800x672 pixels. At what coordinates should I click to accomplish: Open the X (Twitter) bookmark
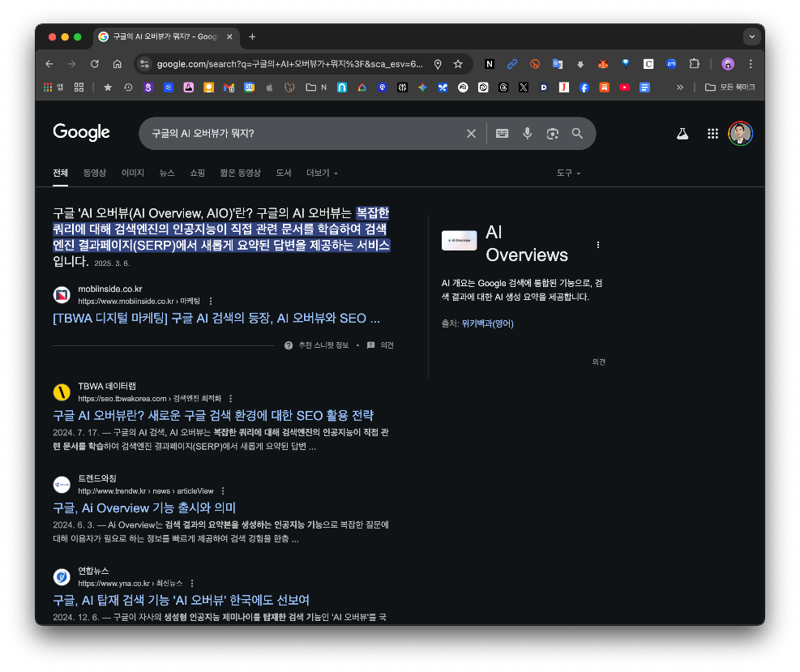[524, 88]
